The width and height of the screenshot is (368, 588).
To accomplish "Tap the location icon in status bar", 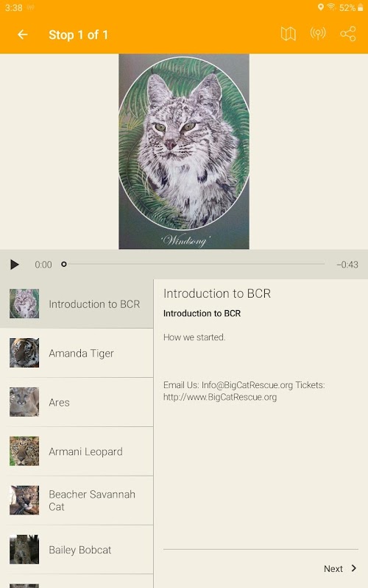I will pyautogui.click(x=320, y=7).
